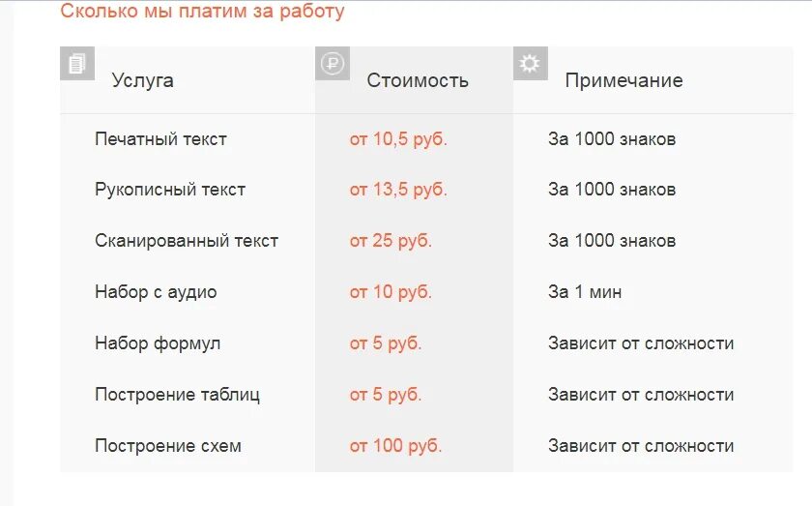Click the price от 100 руб.
The width and height of the screenshot is (812, 506).
pos(395,446)
